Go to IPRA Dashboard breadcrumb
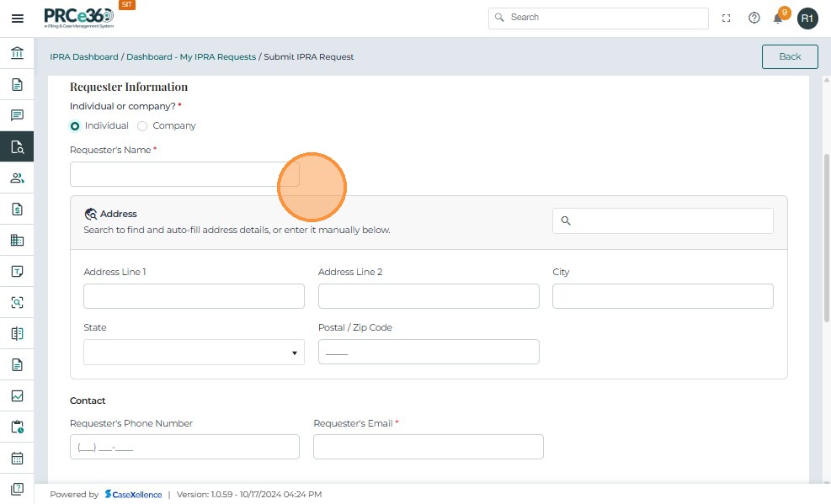Screen dimensions: 831x504 pos(83,57)
